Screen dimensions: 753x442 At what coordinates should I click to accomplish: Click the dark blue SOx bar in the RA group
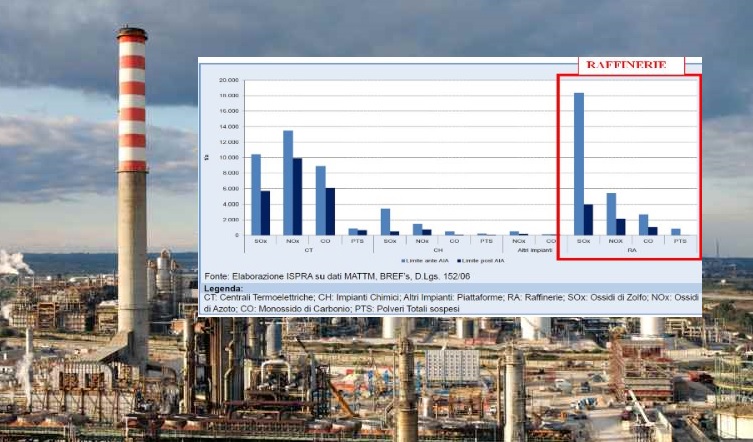(589, 220)
